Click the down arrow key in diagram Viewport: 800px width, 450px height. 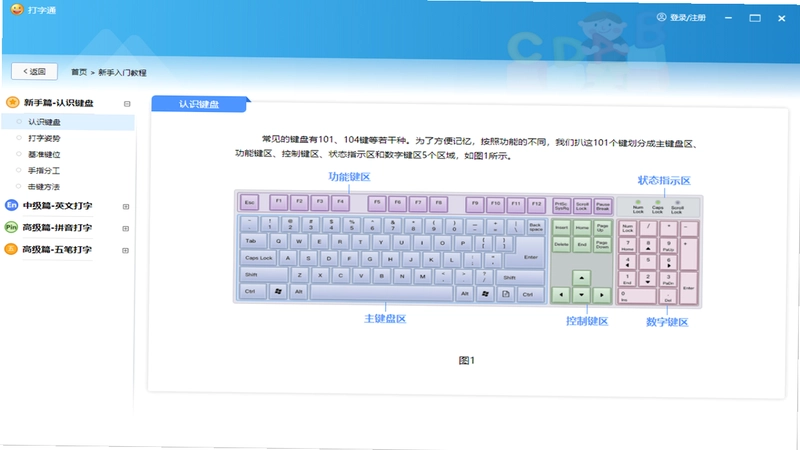click(581, 295)
